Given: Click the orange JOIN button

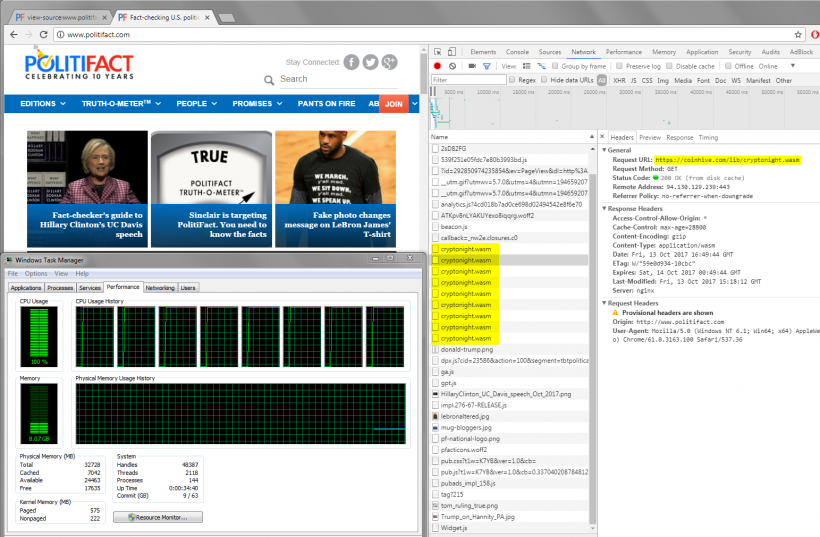Looking at the screenshot, I should [x=394, y=103].
